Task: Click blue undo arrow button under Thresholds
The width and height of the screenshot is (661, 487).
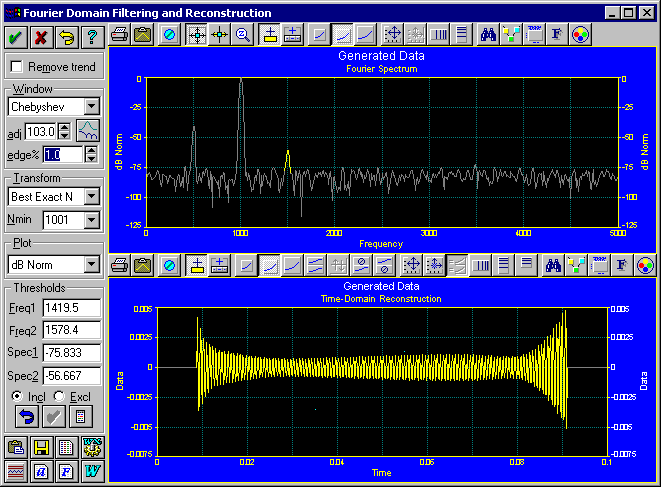Action: coord(27,417)
